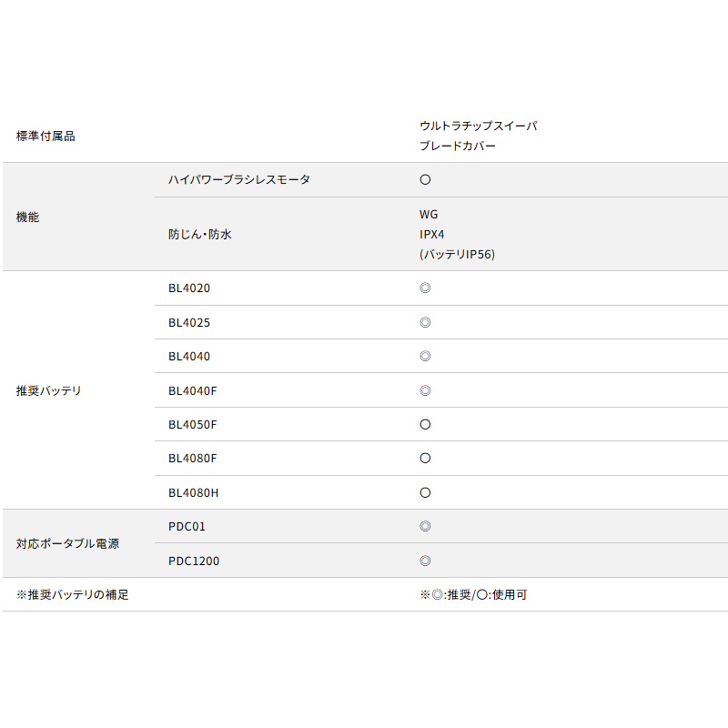Click the ウルトラチップスイーパ accessory text
Viewport: 728px width, 728px height.
coord(478,126)
